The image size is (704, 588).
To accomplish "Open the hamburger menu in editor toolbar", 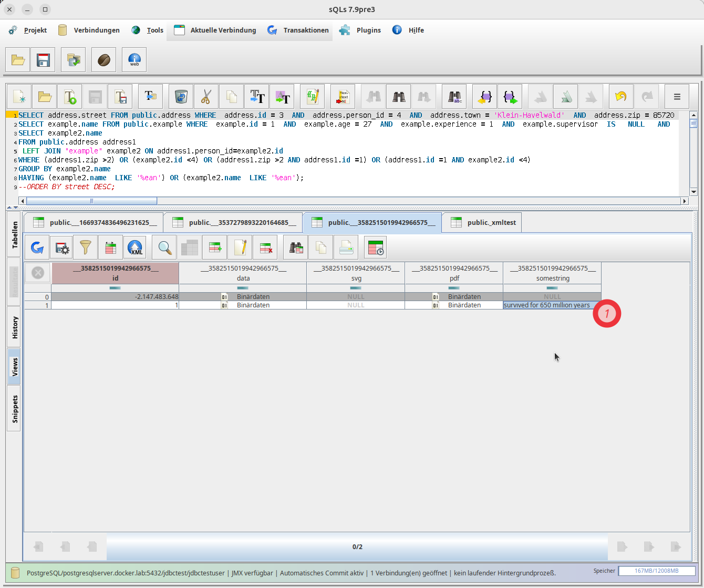I will (x=677, y=97).
